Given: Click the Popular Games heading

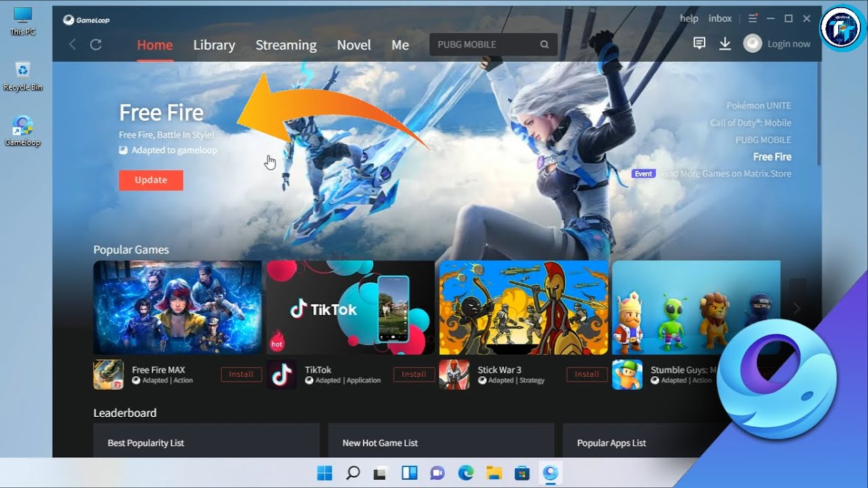Looking at the screenshot, I should coord(132,249).
